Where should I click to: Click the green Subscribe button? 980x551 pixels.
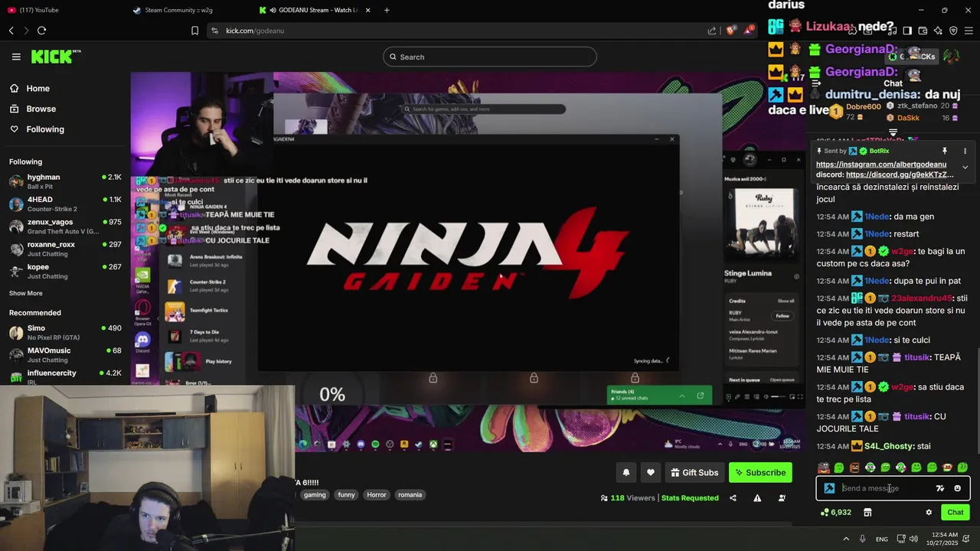click(760, 473)
